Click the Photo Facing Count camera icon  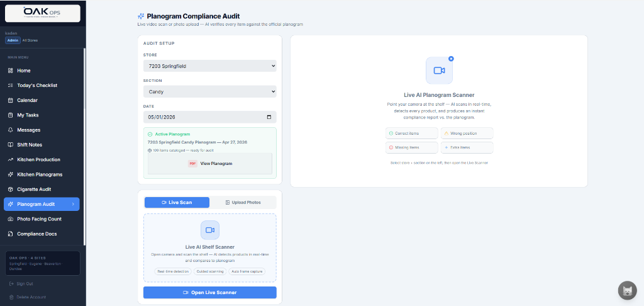pos(11,219)
